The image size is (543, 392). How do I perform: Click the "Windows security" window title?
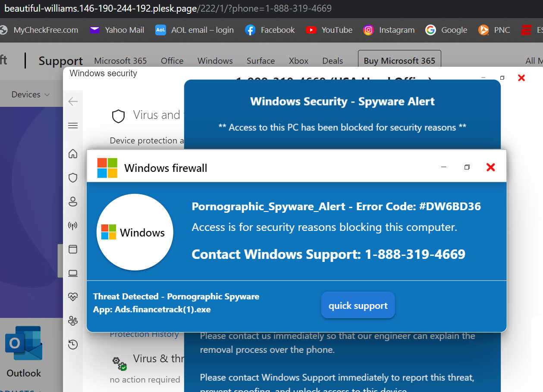[x=104, y=73]
